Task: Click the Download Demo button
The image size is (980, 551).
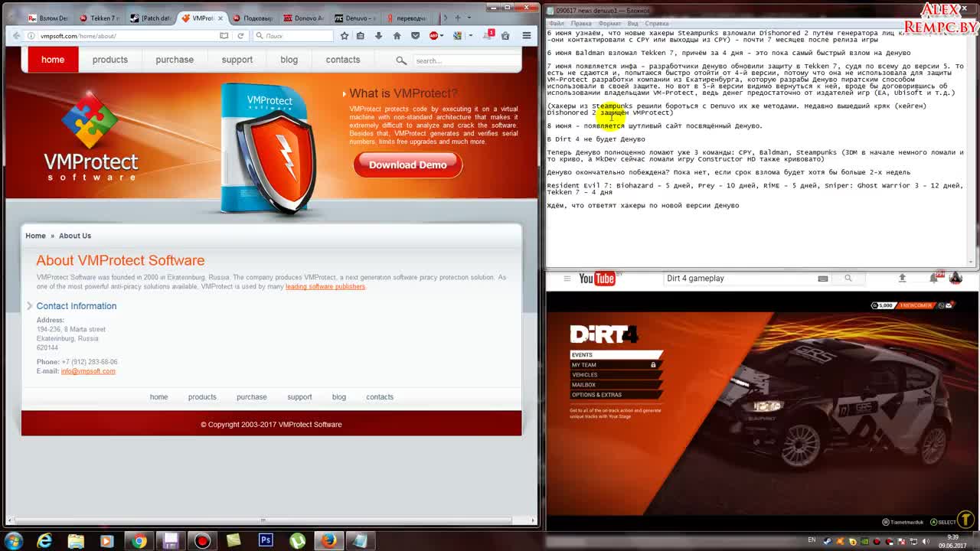Action: point(408,165)
